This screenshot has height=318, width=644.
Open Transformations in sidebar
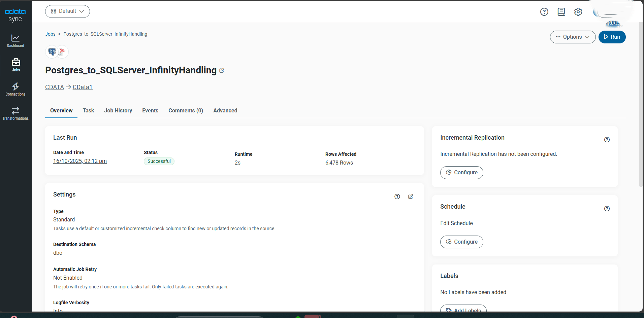point(15,113)
